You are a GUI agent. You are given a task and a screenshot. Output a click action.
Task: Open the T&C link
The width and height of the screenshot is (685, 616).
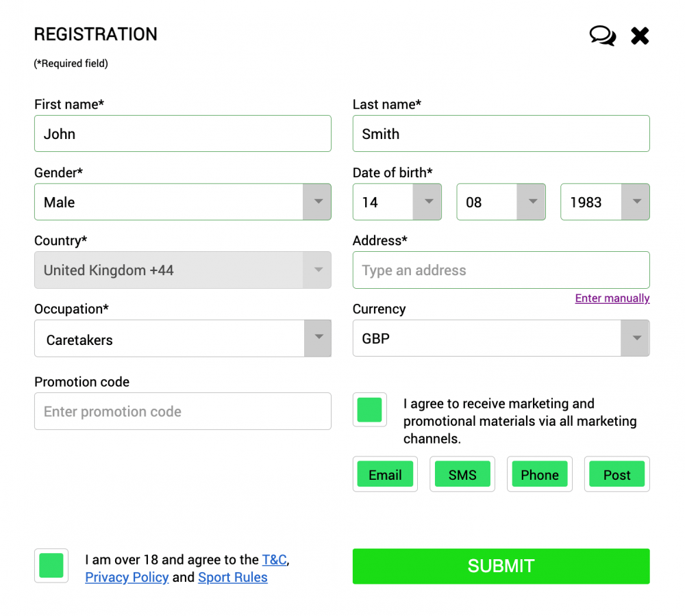pyautogui.click(x=274, y=560)
